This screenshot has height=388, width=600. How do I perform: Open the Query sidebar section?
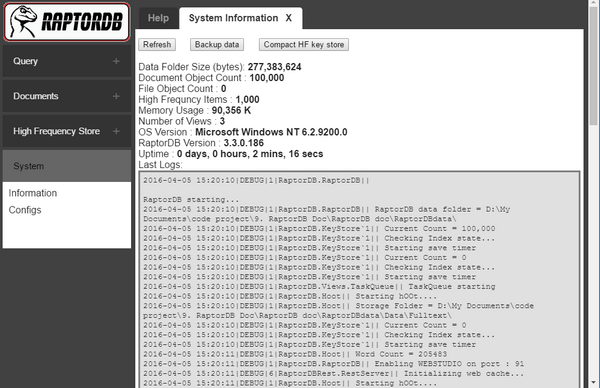67,61
